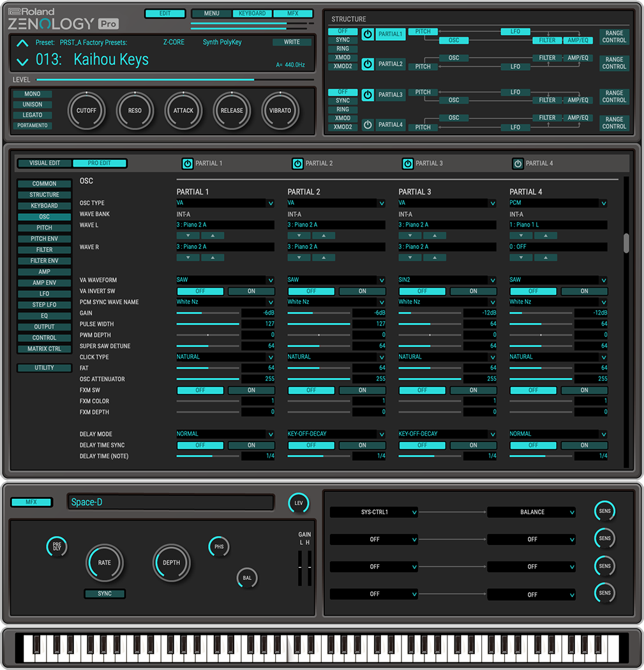Toggle PARTIAL2 power icon in Structure panel
This screenshot has width=644, height=670.
coord(368,64)
